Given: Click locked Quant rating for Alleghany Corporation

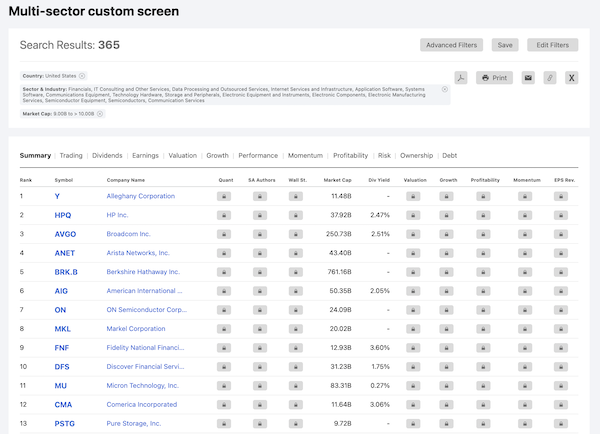Looking at the screenshot, I should click(224, 196).
